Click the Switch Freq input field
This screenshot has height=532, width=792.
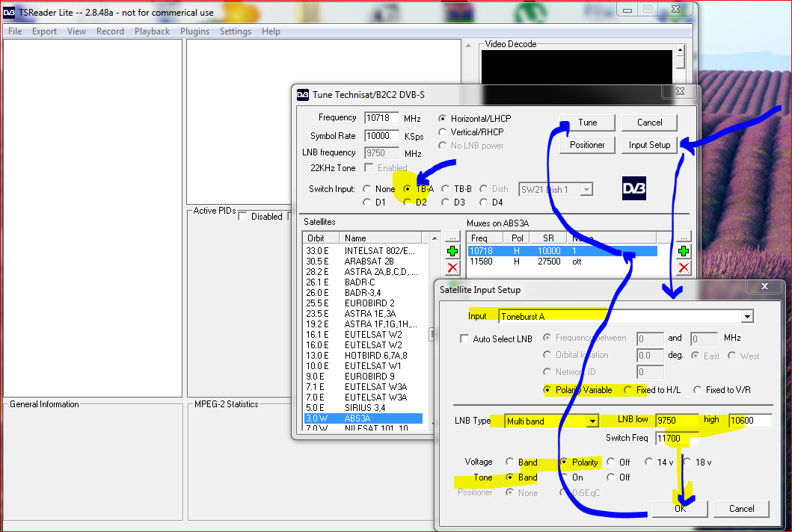(677, 439)
